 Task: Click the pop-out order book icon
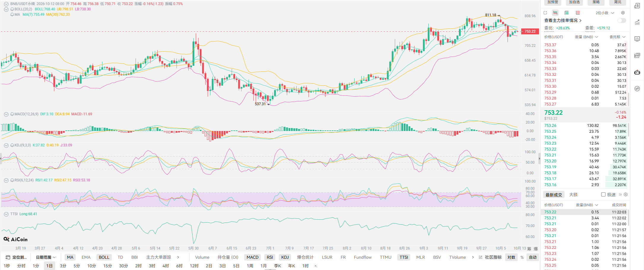545,13
